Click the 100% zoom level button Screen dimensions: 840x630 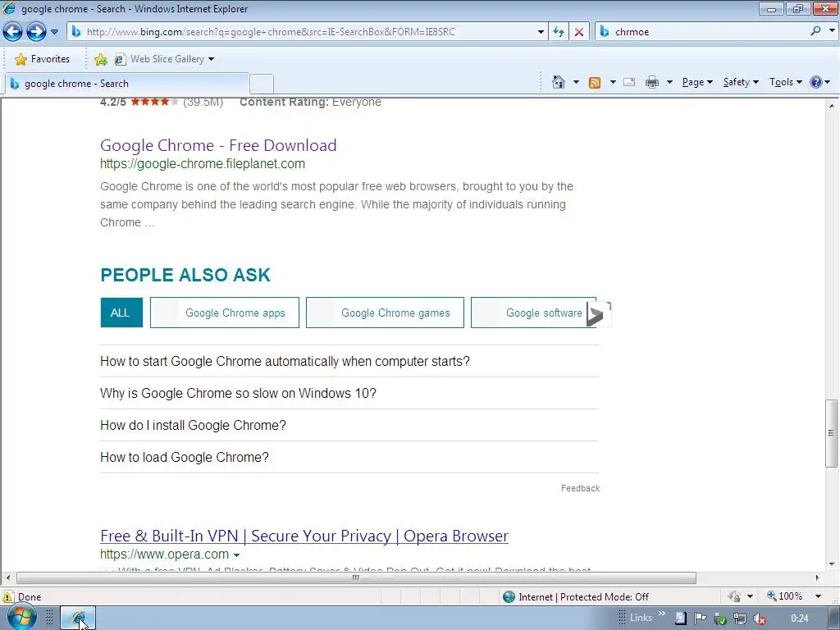(x=785, y=596)
